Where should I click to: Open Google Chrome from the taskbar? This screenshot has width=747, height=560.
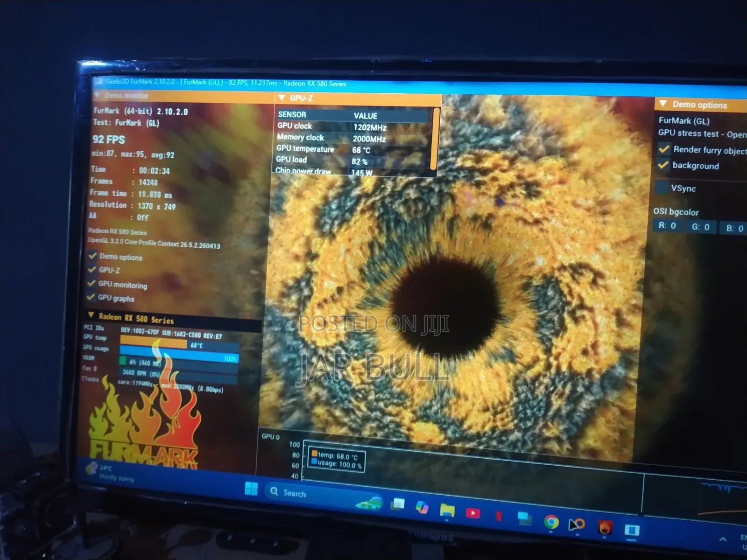pyautogui.click(x=551, y=522)
